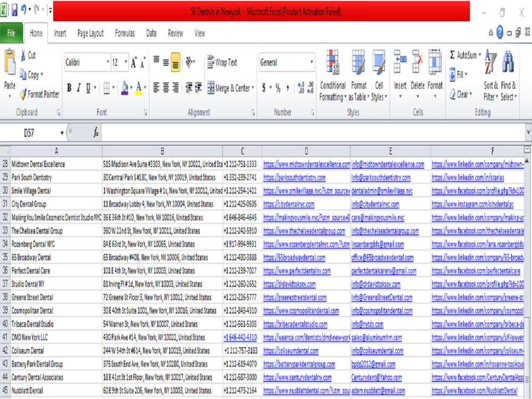Open the File tab
The height and width of the screenshot is (399, 532).
(x=11, y=33)
